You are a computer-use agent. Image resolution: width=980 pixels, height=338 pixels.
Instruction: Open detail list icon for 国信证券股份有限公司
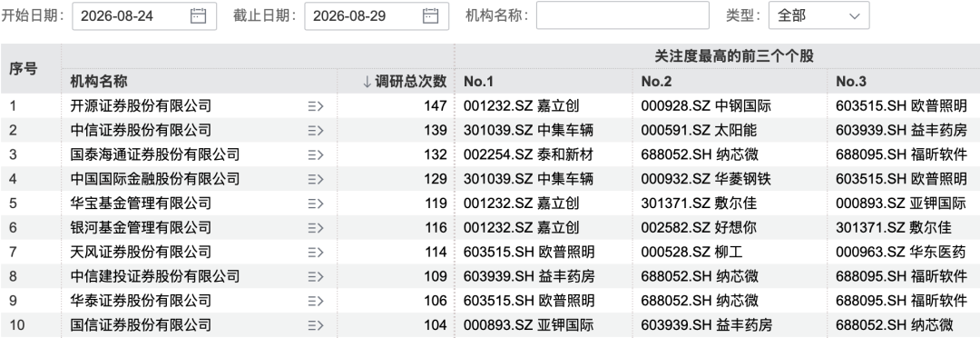(x=316, y=325)
